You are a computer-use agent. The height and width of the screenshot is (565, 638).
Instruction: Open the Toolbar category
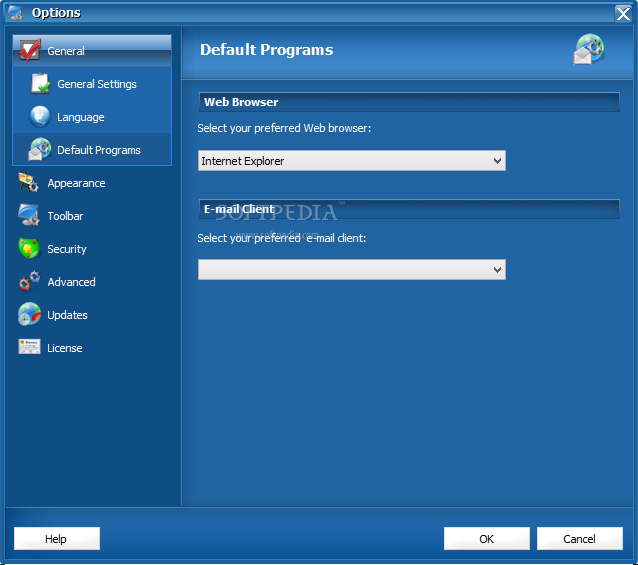pos(92,216)
